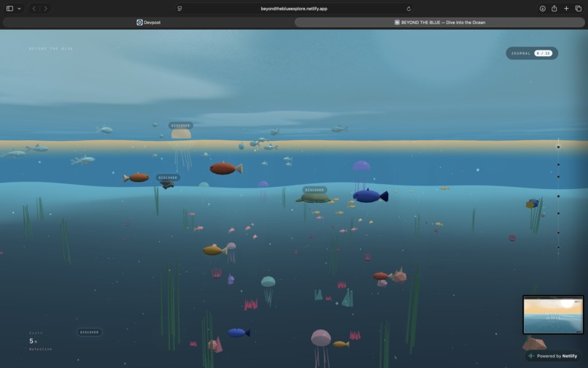Click Discover above the sea turtle
The height and width of the screenshot is (368, 588).
[314, 190]
